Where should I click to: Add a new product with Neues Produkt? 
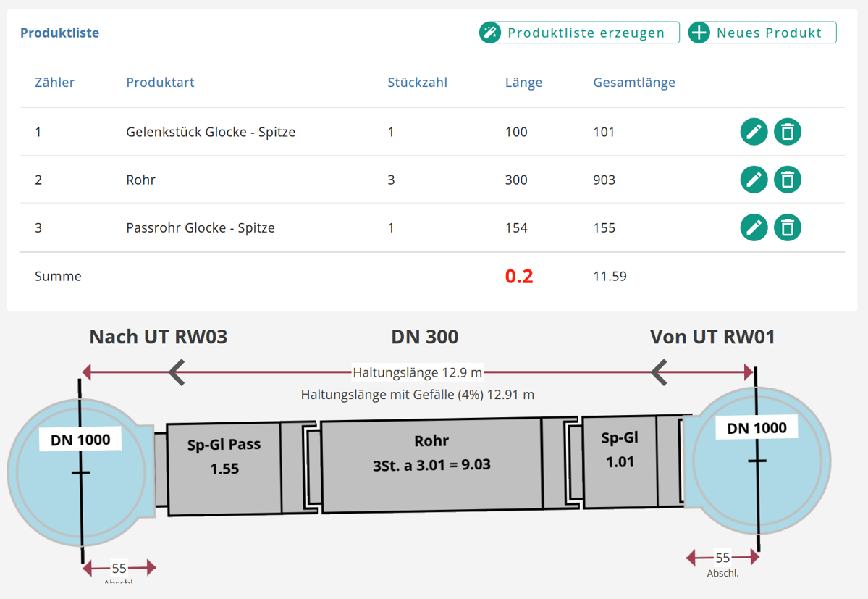(x=762, y=33)
